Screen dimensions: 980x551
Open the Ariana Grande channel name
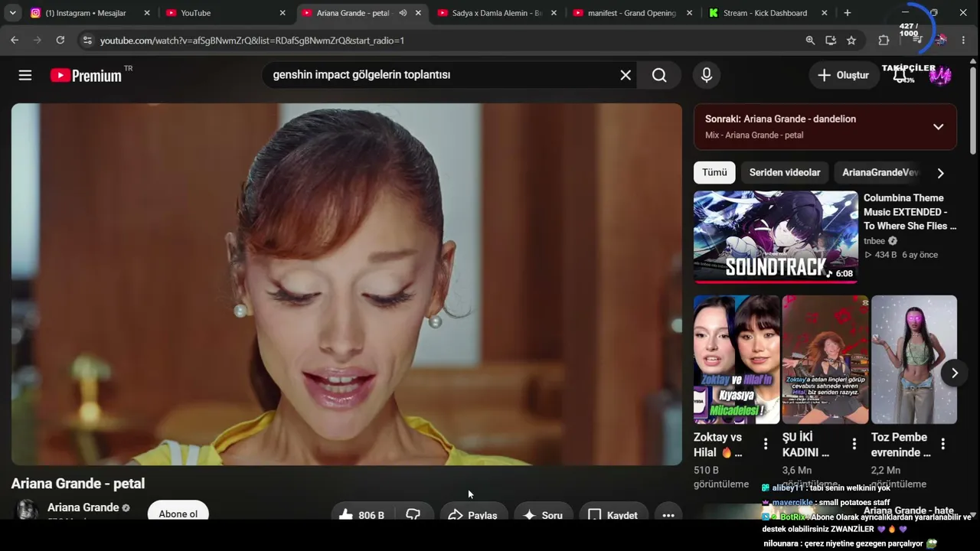83,507
